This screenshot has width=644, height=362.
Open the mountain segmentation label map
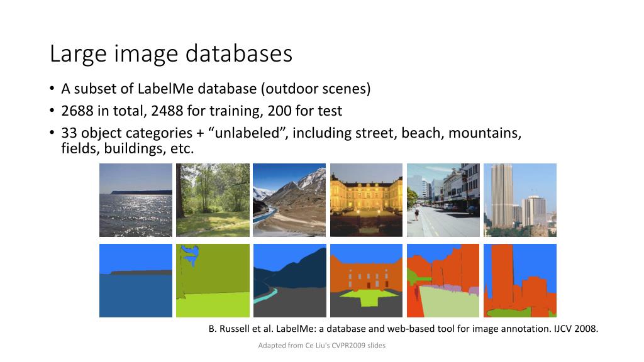point(289,280)
